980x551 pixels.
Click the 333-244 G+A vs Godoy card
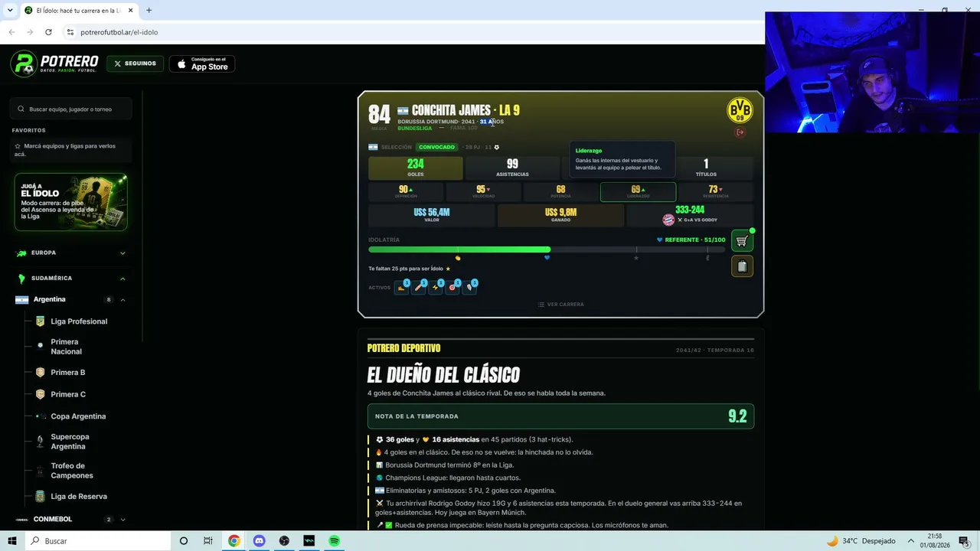click(x=690, y=215)
